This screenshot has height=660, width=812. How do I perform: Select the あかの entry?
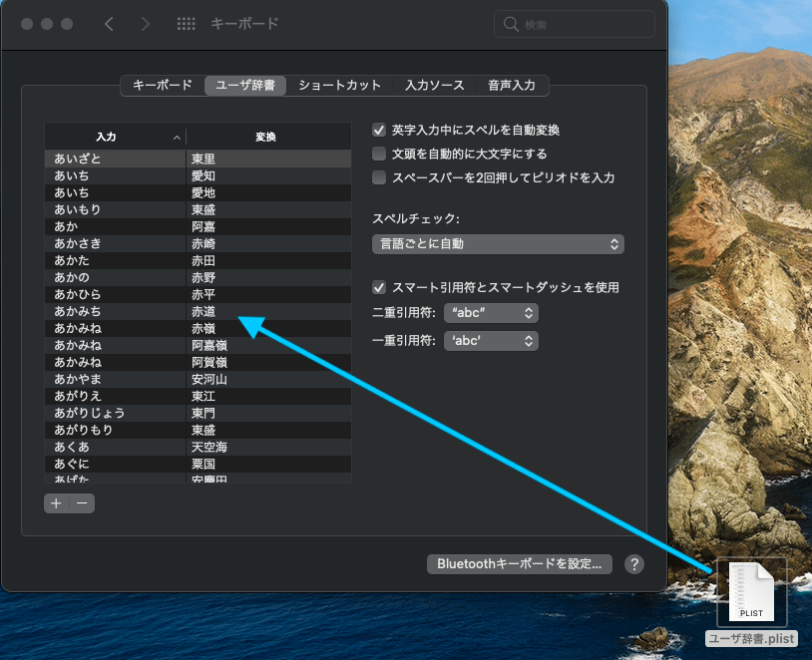point(115,277)
